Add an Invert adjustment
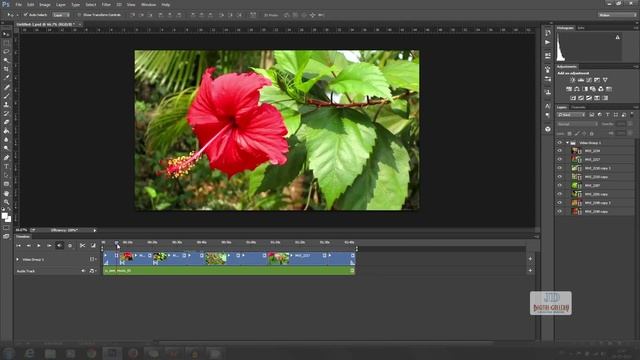Screen dimensions: 640x360 (x=573, y=98)
